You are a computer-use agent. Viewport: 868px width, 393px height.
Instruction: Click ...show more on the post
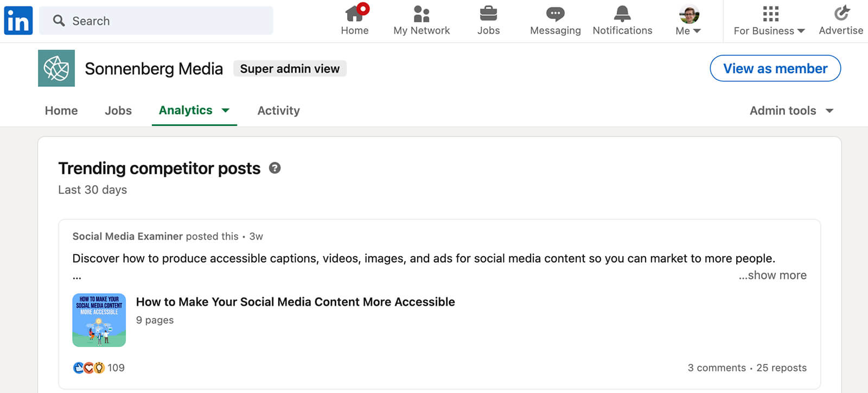click(773, 275)
